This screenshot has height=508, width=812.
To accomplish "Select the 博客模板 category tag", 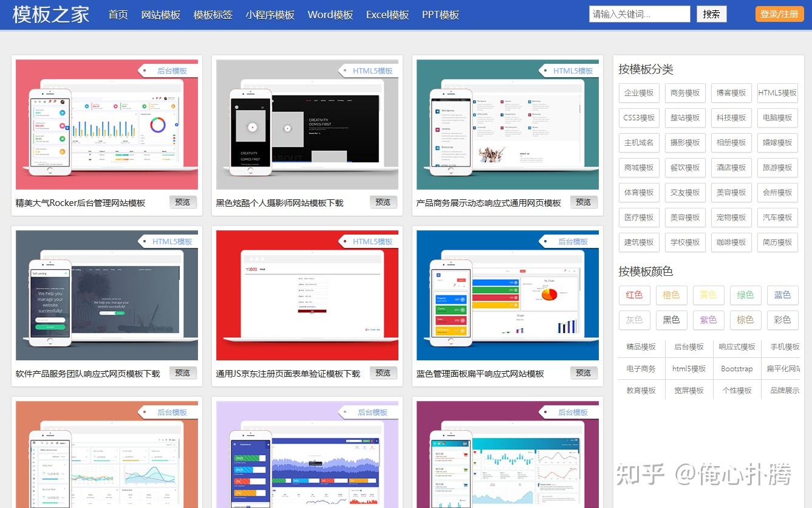I will [x=731, y=93].
